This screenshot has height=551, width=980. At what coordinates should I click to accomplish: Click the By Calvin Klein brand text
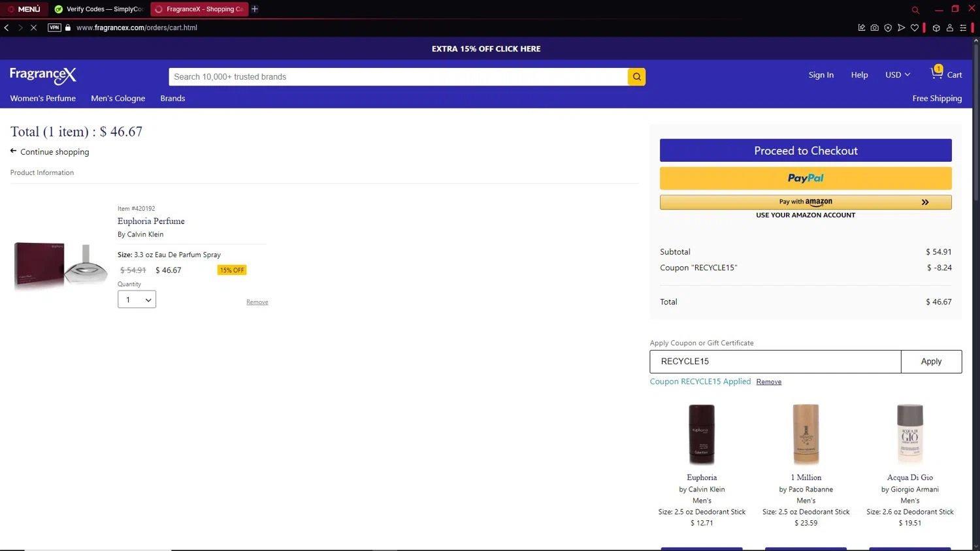[x=140, y=234]
